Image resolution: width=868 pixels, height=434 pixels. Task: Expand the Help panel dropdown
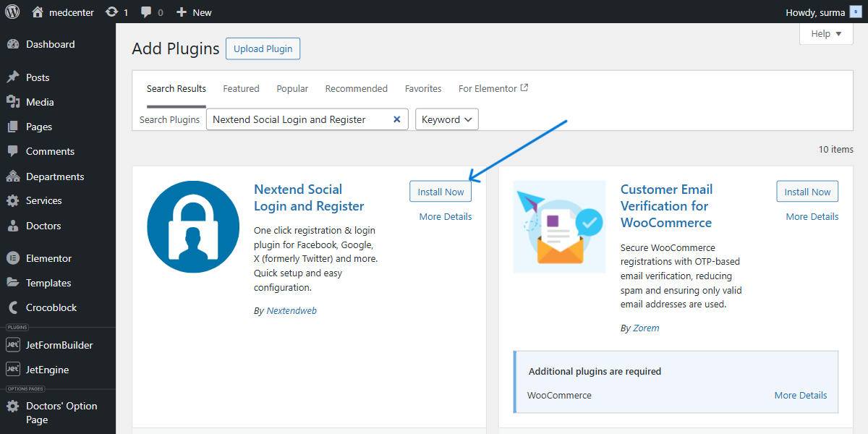(827, 34)
